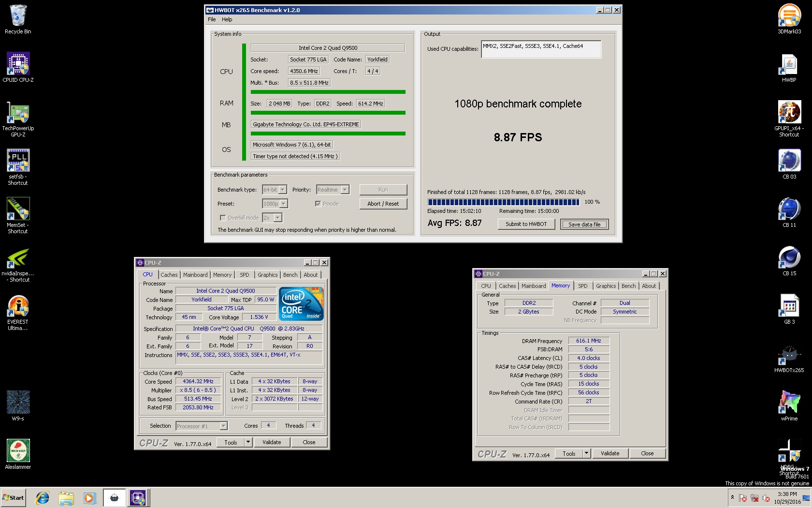Click Tools button in left CPU-Z
Screen dimensions: 812x508
[x=231, y=442]
